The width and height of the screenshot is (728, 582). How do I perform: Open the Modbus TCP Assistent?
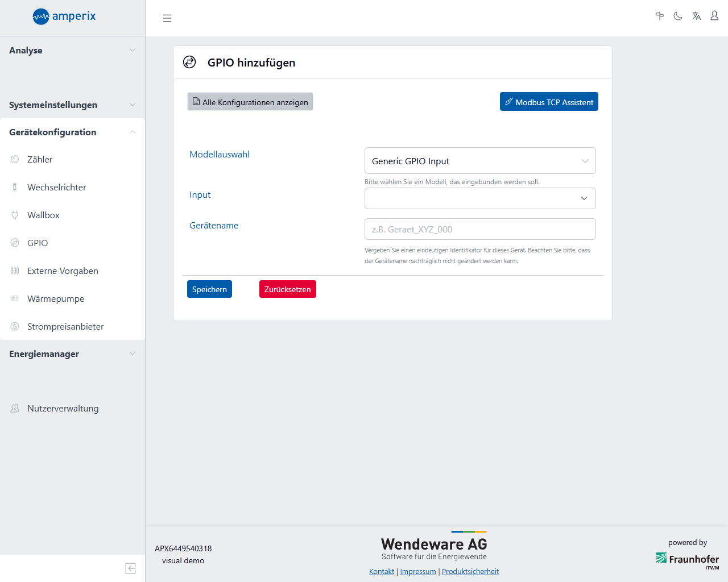[x=549, y=102]
